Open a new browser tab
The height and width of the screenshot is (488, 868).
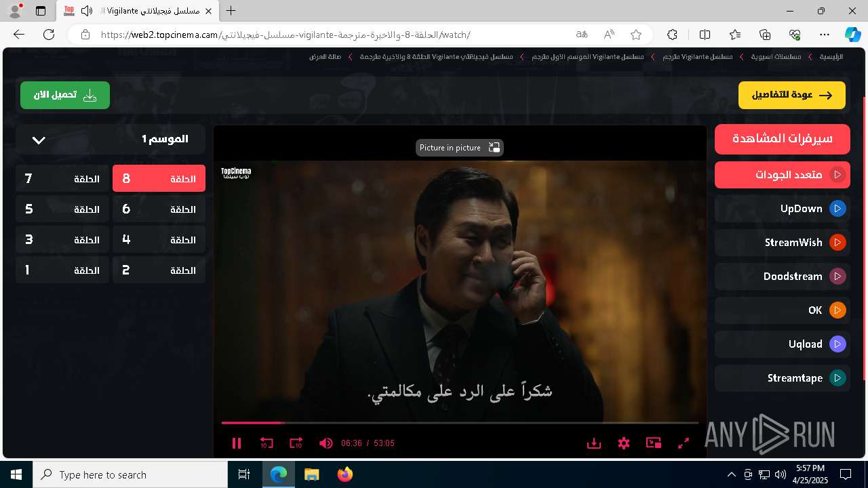231,11
